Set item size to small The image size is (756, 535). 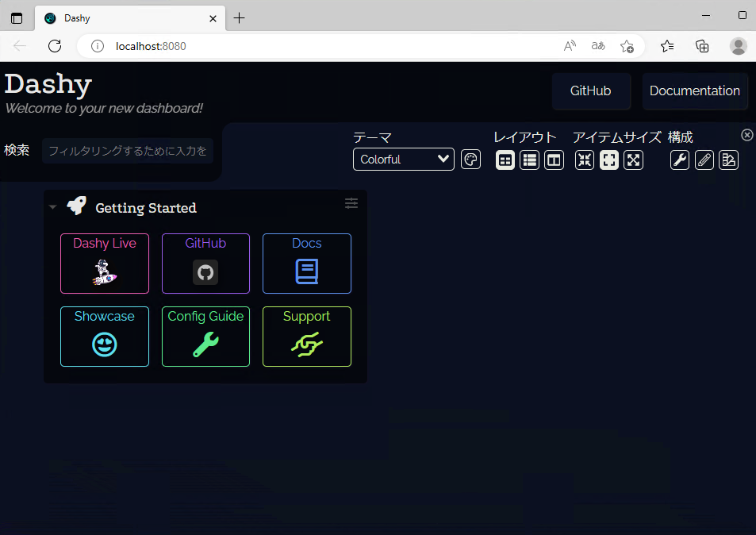click(585, 160)
